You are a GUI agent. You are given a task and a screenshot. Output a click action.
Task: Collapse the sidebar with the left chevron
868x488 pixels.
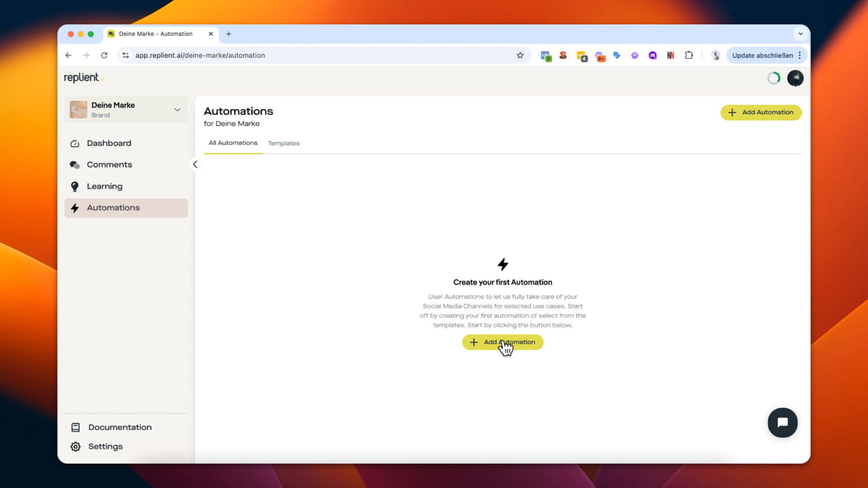tap(195, 164)
